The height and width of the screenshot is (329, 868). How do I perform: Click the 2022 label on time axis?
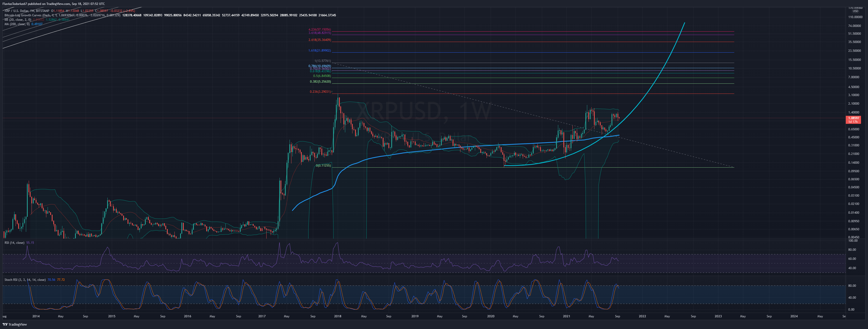click(642, 317)
